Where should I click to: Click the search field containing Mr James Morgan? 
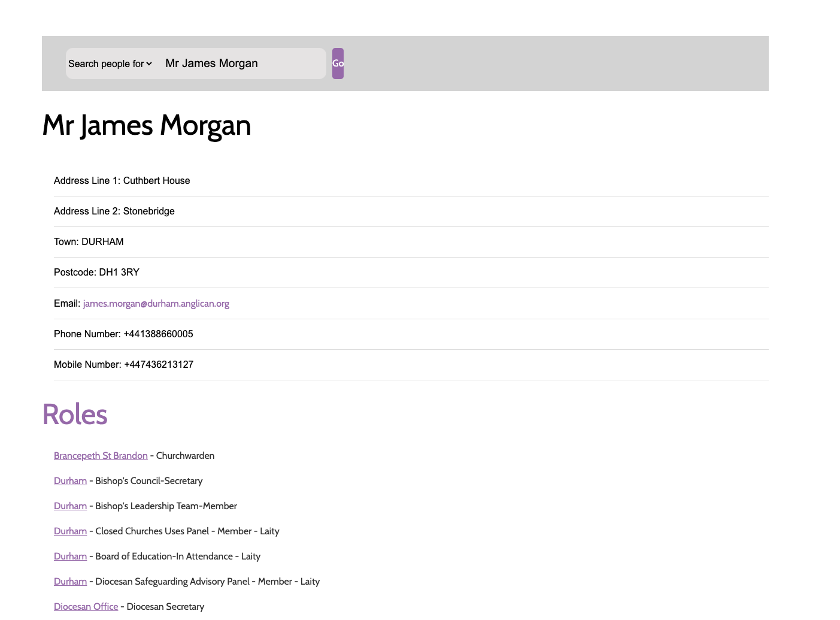point(240,63)
